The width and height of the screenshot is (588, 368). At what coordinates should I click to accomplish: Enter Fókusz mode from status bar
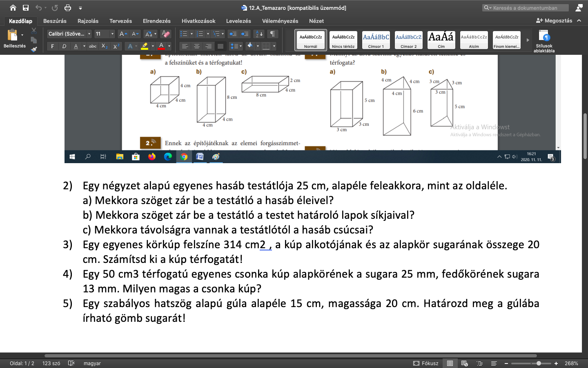pos(426,363)
